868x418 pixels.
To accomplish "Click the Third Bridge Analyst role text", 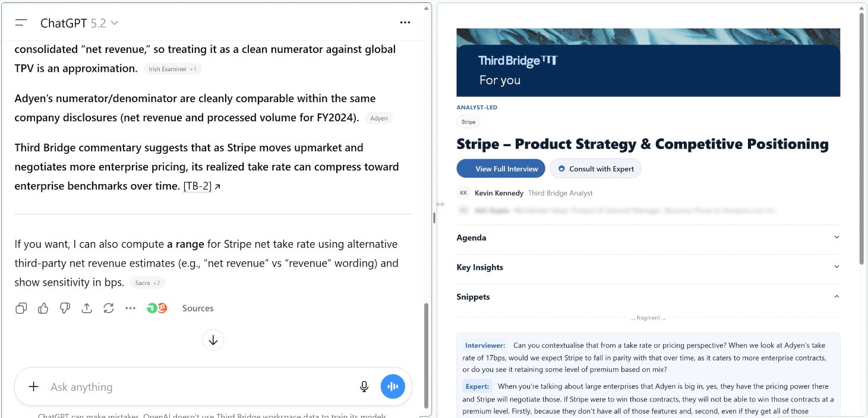I will (560, 193).
